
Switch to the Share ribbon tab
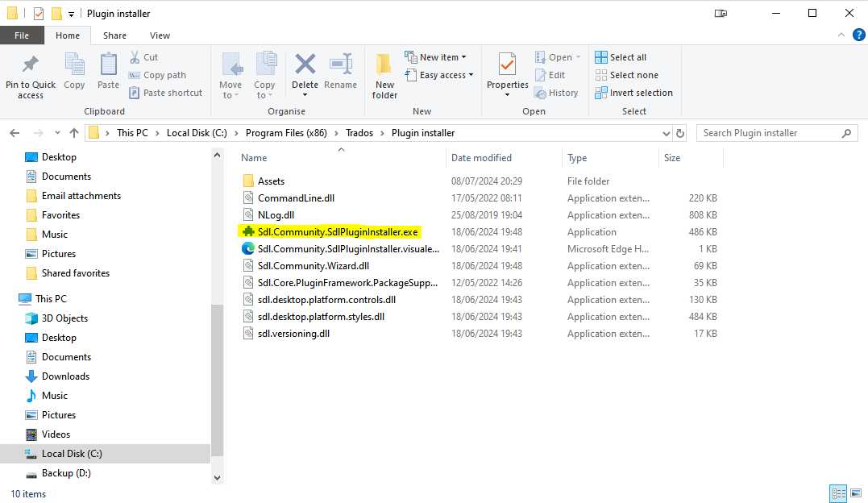(x=114, y=35)
